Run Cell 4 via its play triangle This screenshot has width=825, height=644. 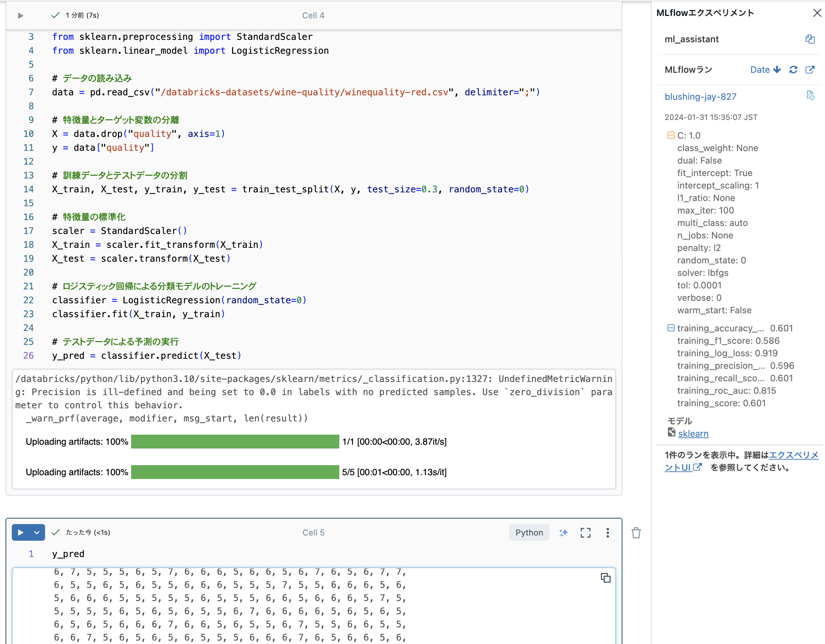point(21,16)
